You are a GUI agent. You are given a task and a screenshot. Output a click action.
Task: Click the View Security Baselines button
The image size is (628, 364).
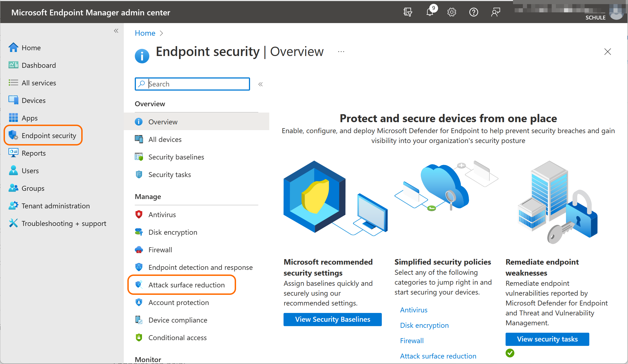click(x=332, y=319)
